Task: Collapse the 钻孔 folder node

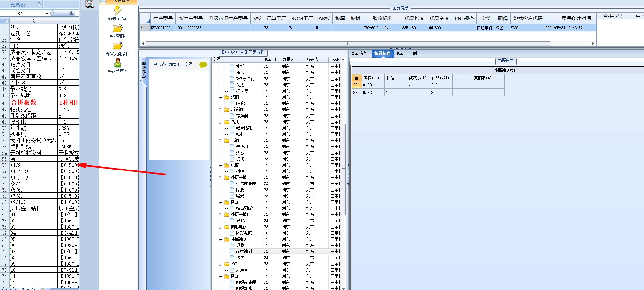Action: pos(220,122)
